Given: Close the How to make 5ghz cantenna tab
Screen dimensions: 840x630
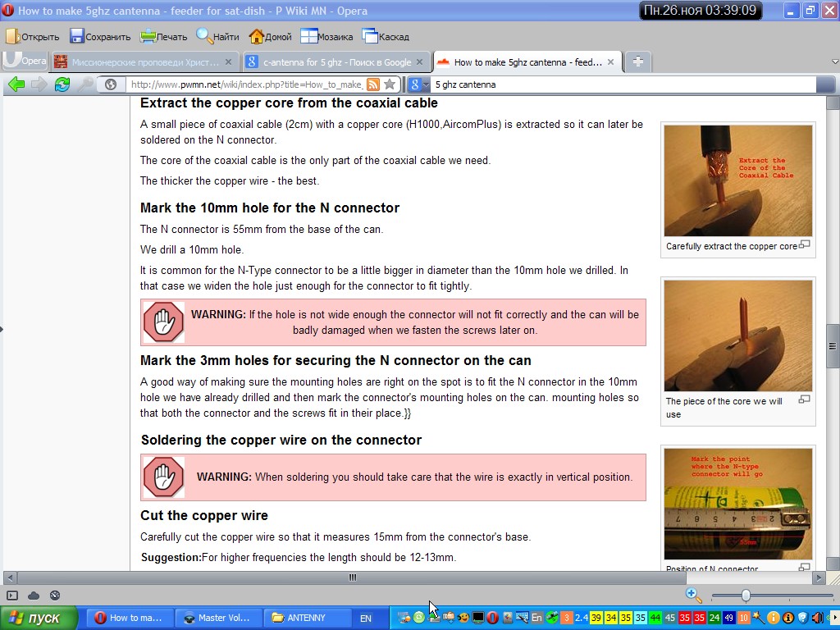Looking at the screenshot, I should (x=610, y=62).
